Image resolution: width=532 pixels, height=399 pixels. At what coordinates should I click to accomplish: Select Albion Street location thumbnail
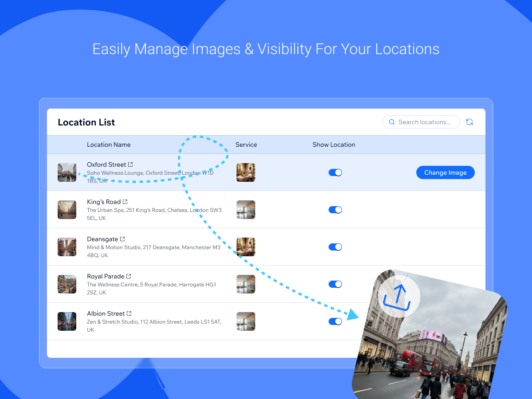pyautogui.click(x=67, y=321)
